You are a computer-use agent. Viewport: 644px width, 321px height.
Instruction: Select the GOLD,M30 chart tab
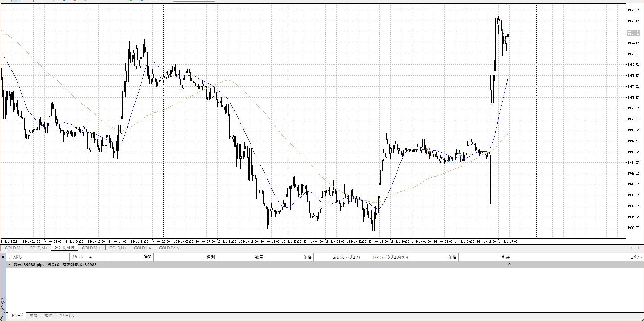click(92, 248)
